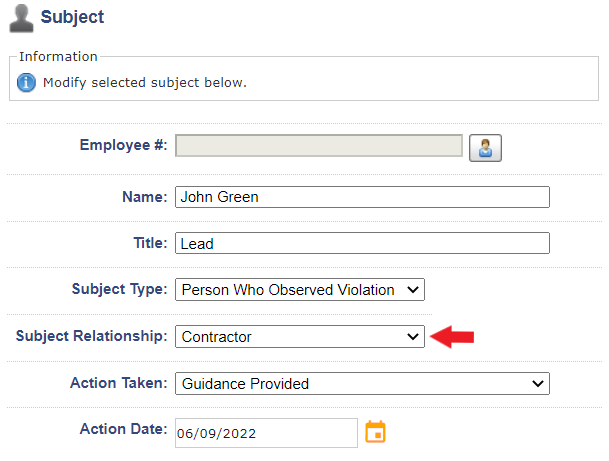Click the Name field with John Green
609x461 pixels.
click(x=362, y=197)
